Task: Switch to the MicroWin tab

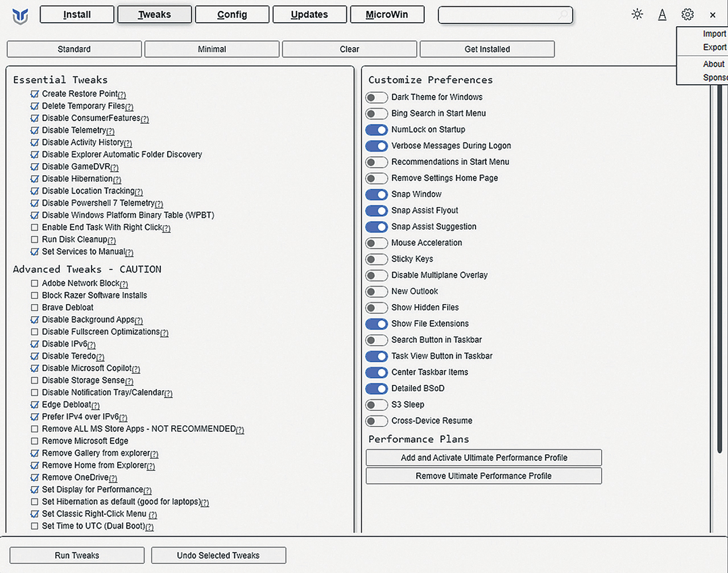Action: click(x=387, y=15)
